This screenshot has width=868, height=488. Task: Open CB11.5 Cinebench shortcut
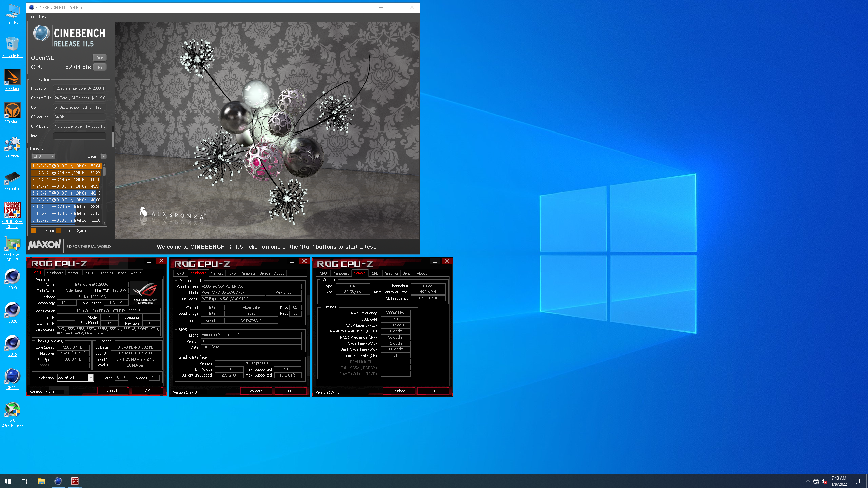pyautogui.click(x=12, y=379)
